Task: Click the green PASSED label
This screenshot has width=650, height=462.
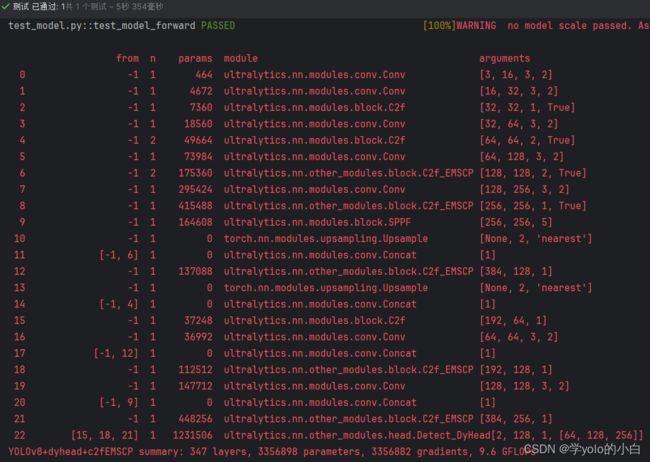Action: click(x=218, y=25)
